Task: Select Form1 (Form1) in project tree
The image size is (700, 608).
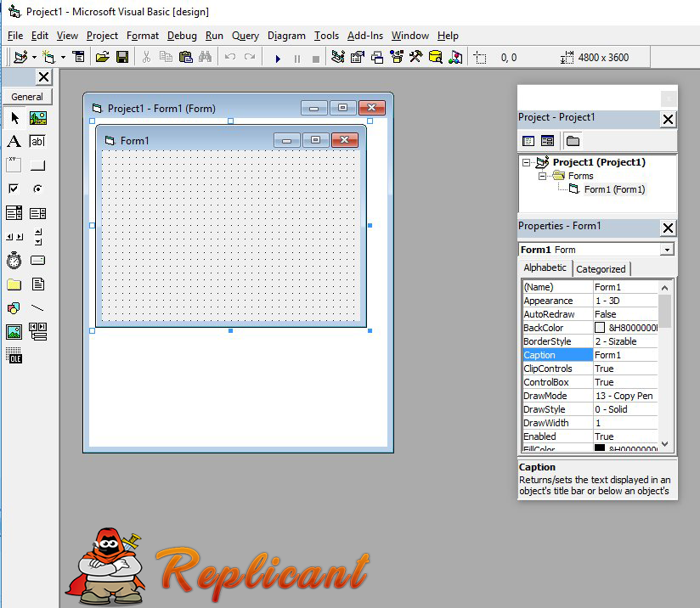Action: pyautogui.click(x=614, y=189)
